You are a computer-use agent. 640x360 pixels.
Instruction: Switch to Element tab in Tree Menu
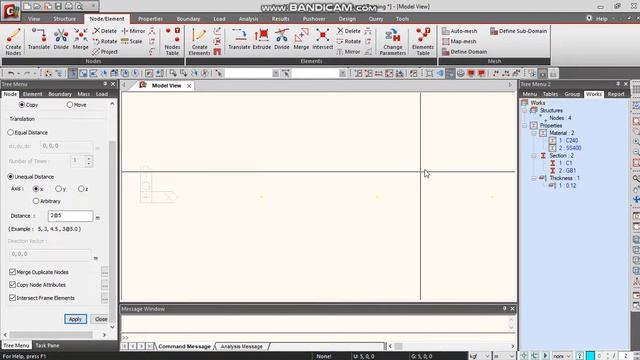[x=32, y=94]
